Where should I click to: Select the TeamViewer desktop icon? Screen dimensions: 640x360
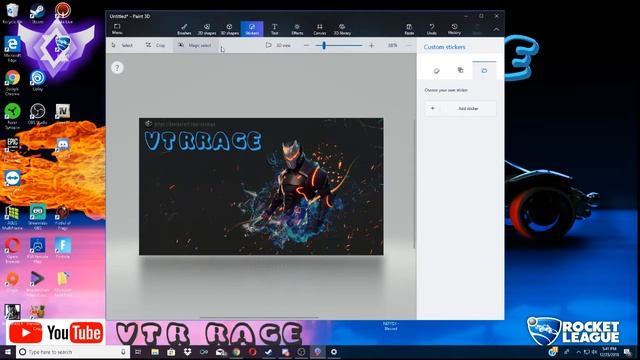pyautogui.click(x=12, y=181)
